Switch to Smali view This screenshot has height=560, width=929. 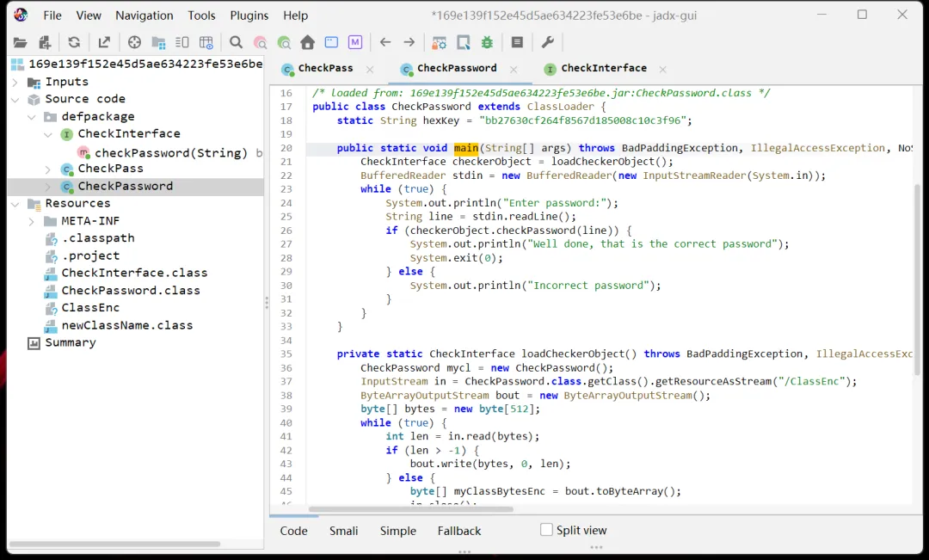point(343,531)
